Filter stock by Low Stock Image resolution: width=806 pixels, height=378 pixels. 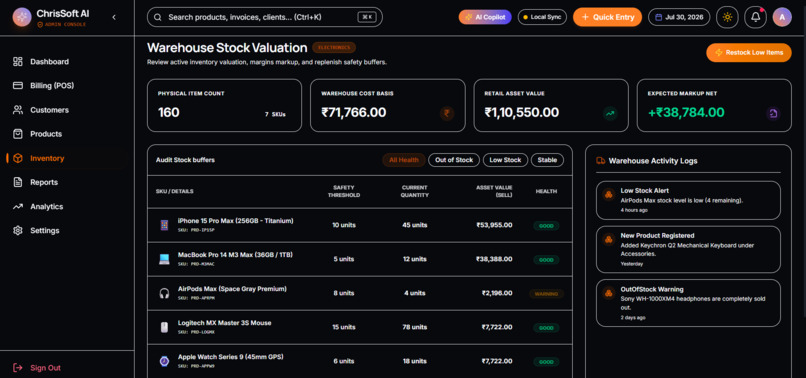pyautogui.click(x=505, y=160)
